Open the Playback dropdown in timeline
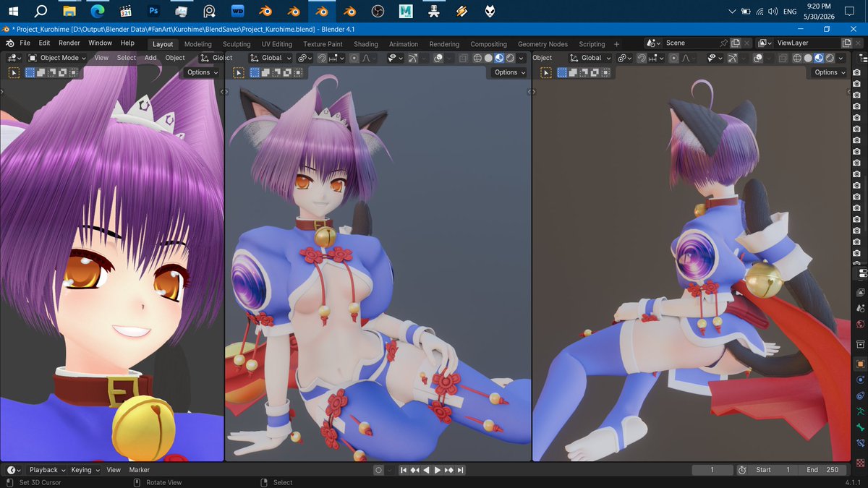Screen dimensions: 868x488 point(48,470)
